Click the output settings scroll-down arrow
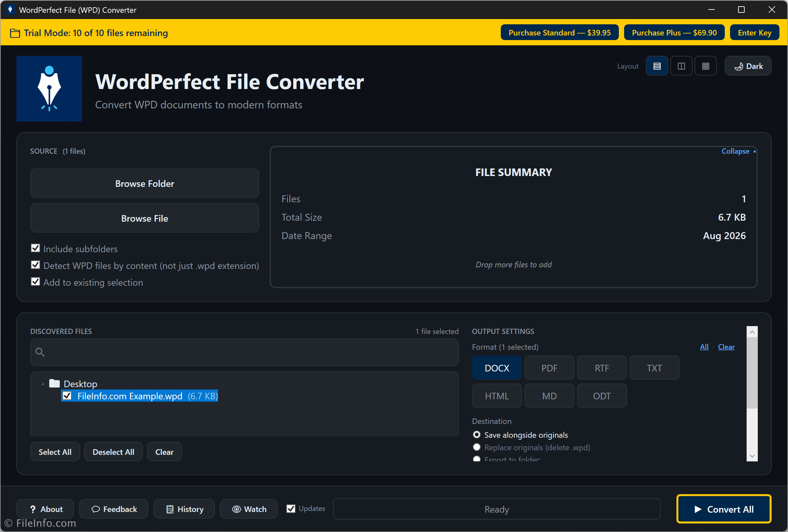 (x=752, y=456)
